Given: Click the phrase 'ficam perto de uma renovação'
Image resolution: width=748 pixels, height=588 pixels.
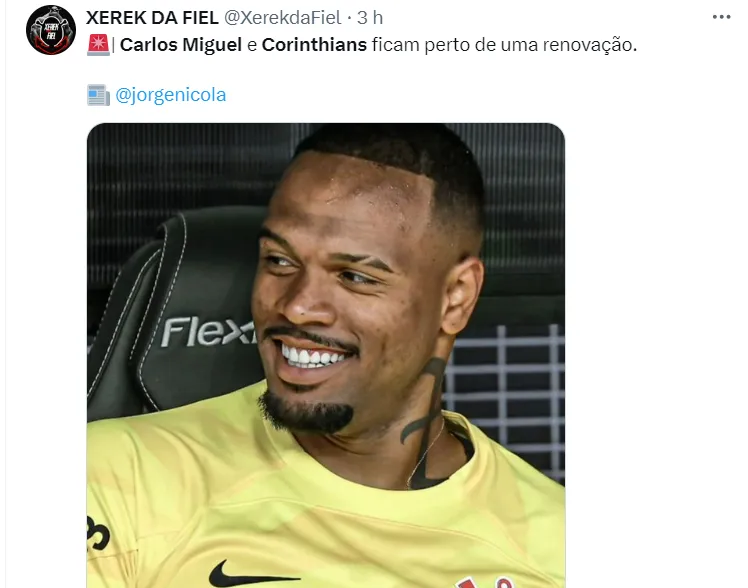Looking at the screenshot, I should click(504, 45).
